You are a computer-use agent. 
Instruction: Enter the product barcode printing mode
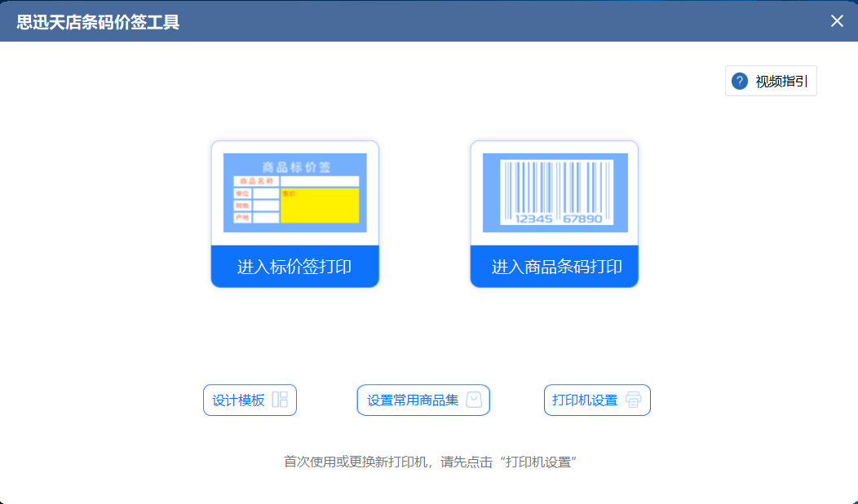(x=554, y=266)
